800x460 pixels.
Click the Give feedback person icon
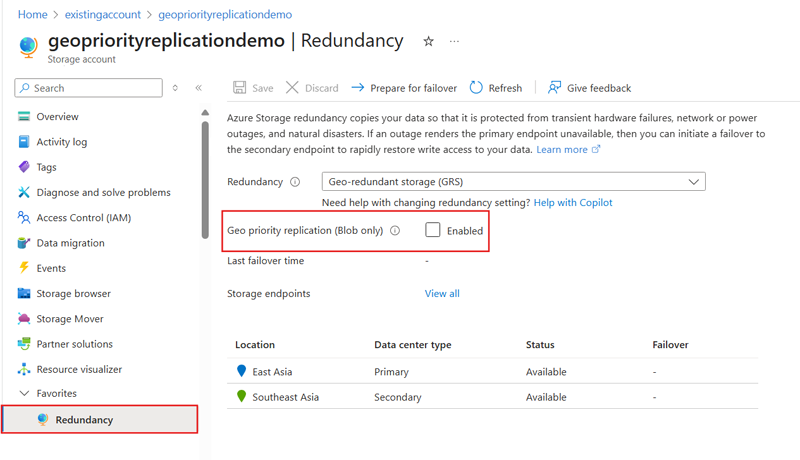[554, 88]
